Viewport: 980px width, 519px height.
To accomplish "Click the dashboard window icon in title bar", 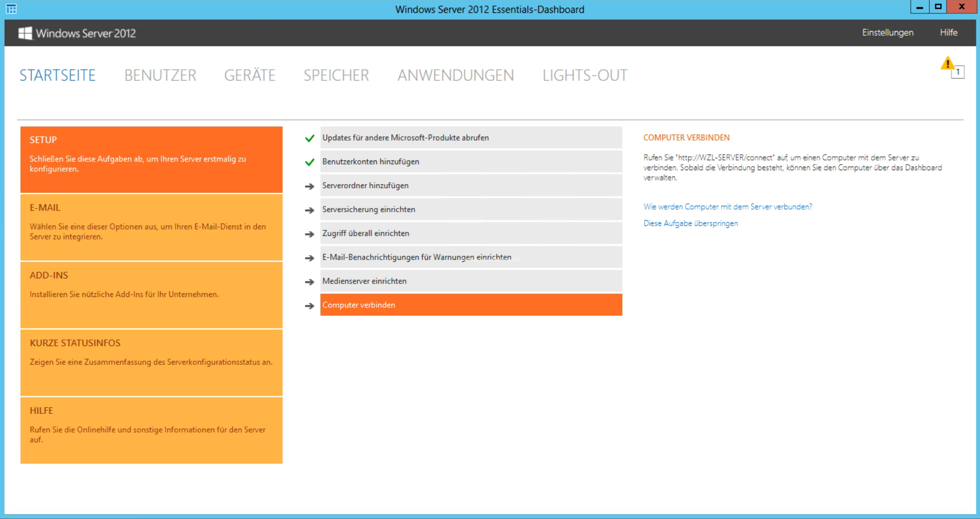I will click(11, 9).
